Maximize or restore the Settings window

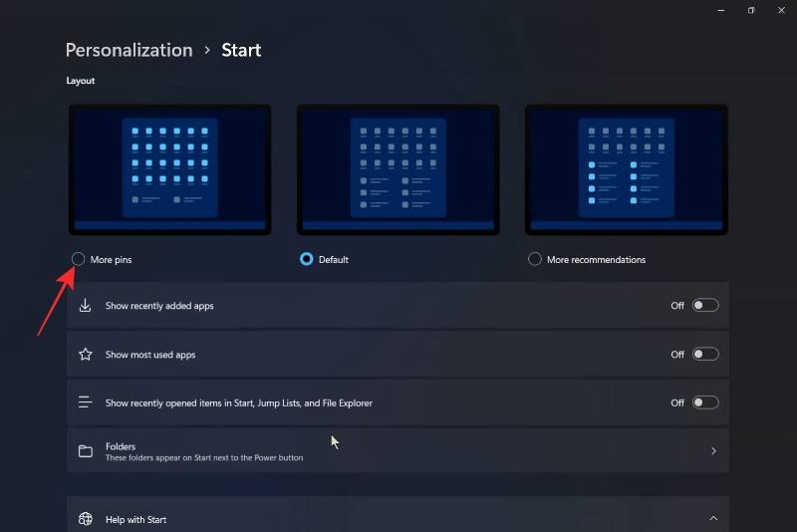pos(750,10)
